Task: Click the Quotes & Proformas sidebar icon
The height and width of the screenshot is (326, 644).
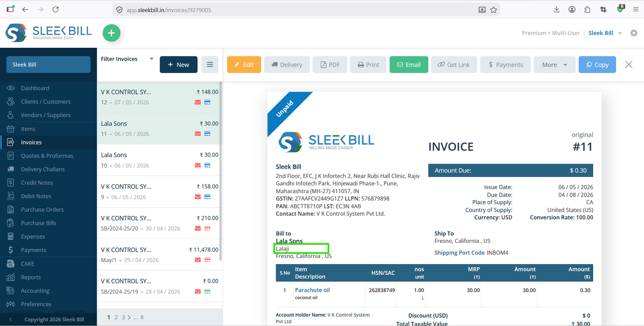Action: pos(11,156)
